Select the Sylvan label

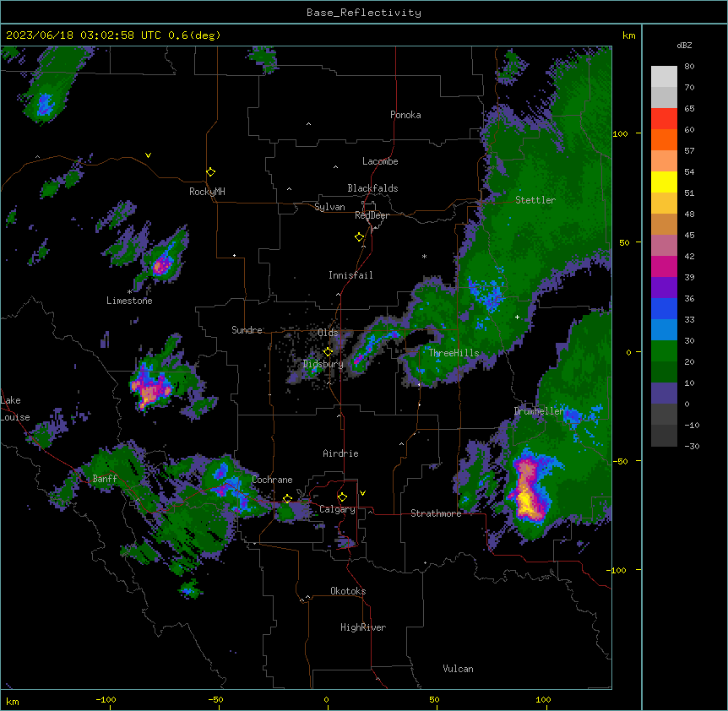[329, 207]
